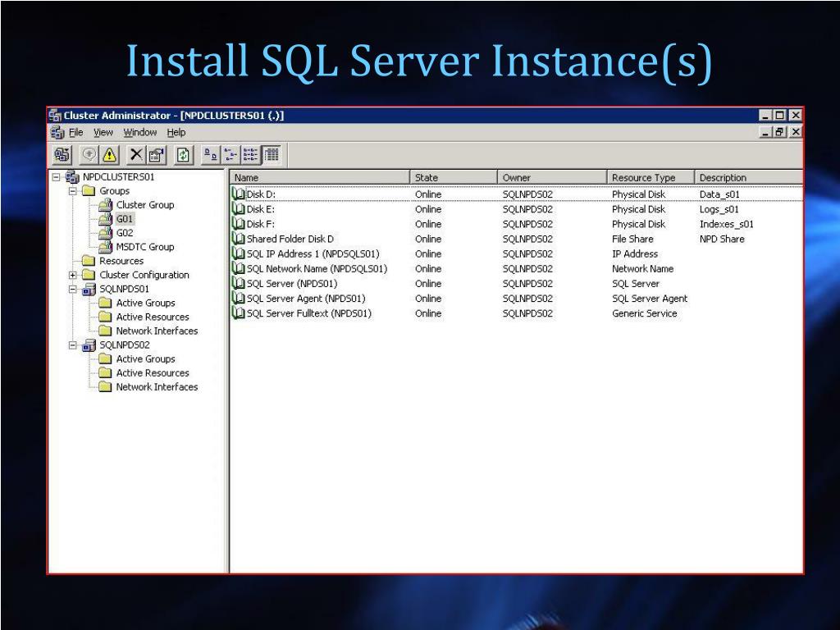
Task: Click the NPD Share description cell
Action: [x=722, y=239]
